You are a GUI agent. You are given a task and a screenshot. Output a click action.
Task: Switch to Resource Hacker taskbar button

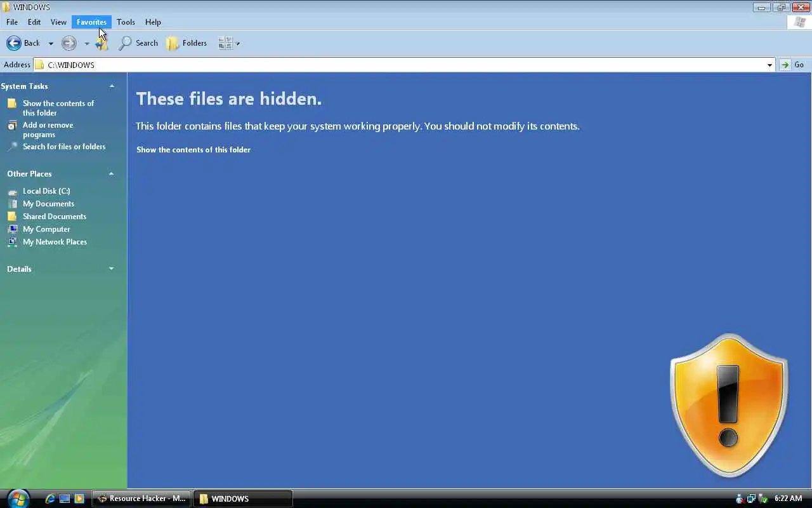coord(141,499)
